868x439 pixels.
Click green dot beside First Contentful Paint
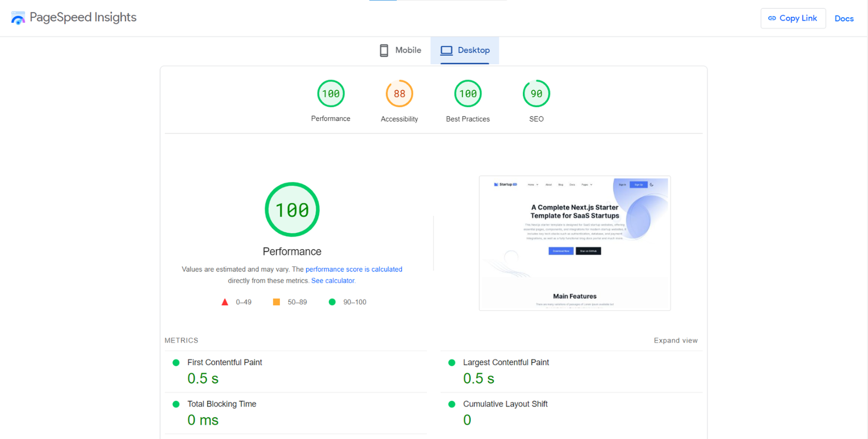tap(176, 362)
